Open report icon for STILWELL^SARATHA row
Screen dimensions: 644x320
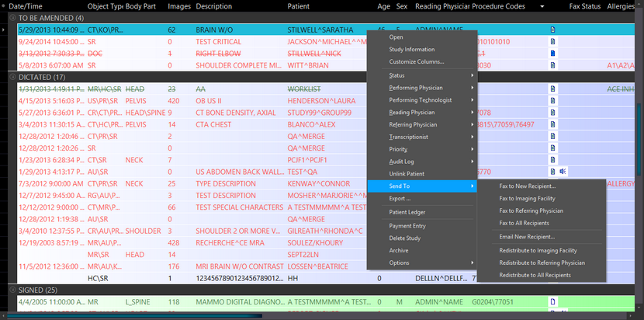coord(553,30)
